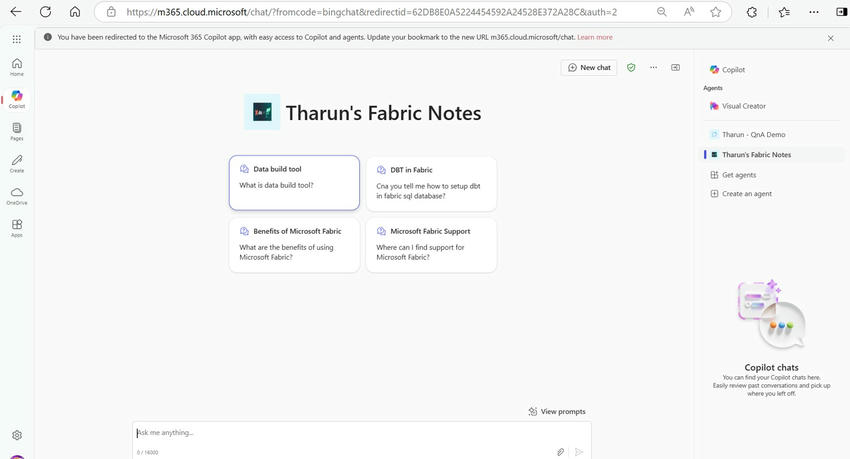This screenshot has width=850, height=459.
Task: Click the Copilot chats illustration
Action: pos(771,315)
